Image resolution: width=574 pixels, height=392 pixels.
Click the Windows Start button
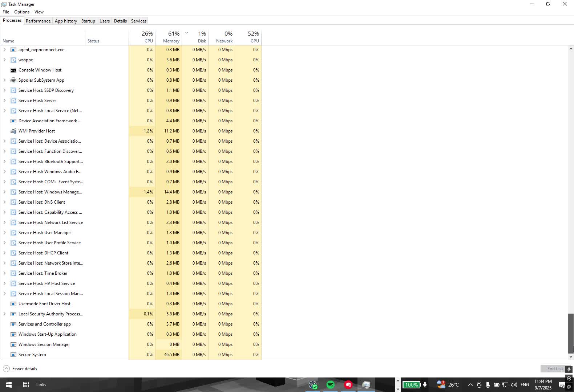pos(9,385)
